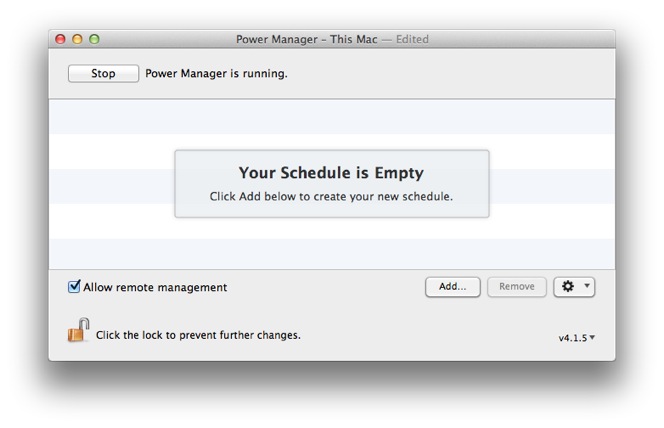Screen dimensions: 664x428
Task: Expand the v4.1.5 version menu
Action: (576, 338)
